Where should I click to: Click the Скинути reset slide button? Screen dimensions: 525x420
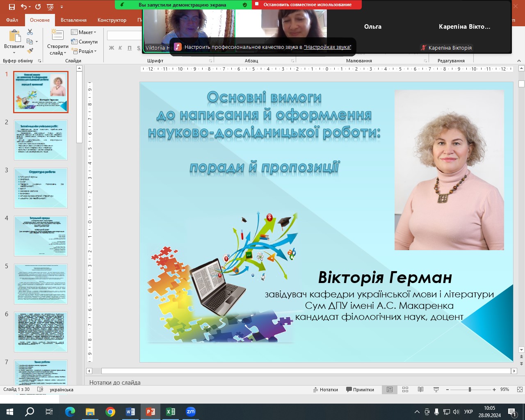tap(84, 42)
